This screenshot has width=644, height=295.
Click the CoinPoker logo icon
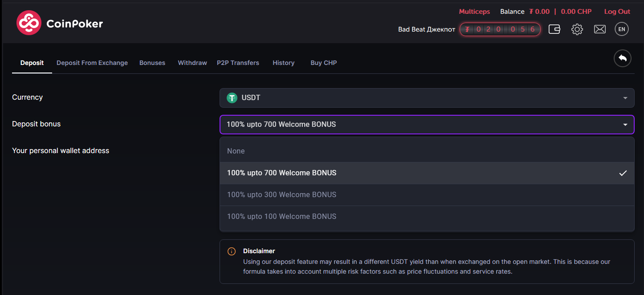pos(29,23)
